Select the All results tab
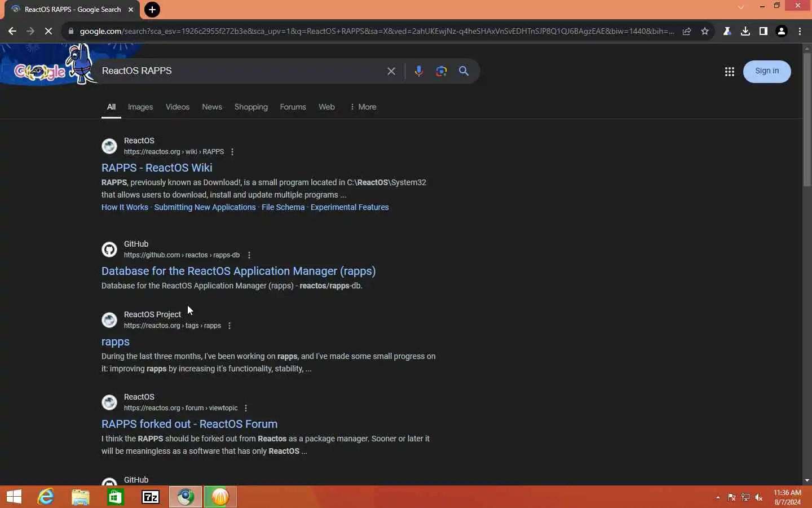This screenshot has width=812, height=508. coord(111,107)
